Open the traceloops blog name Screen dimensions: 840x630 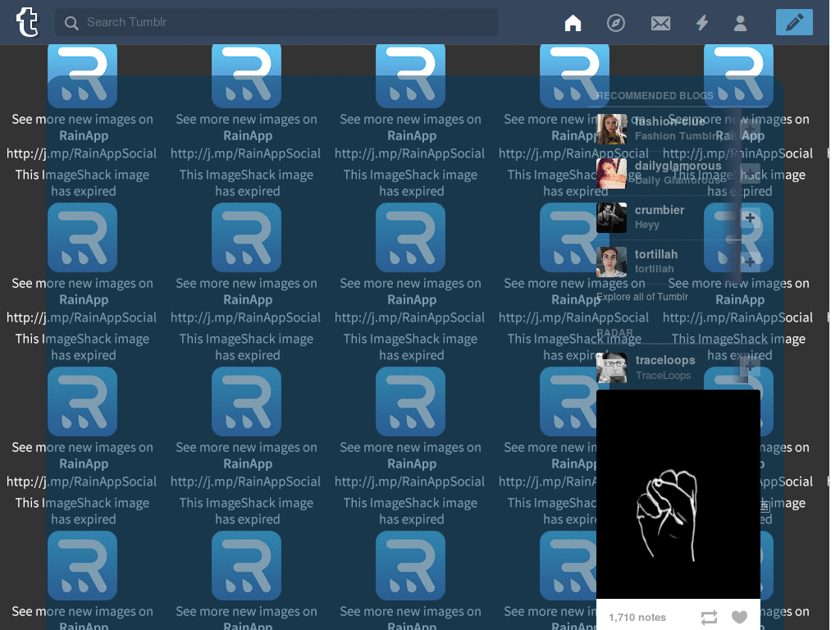click(665, 360)
